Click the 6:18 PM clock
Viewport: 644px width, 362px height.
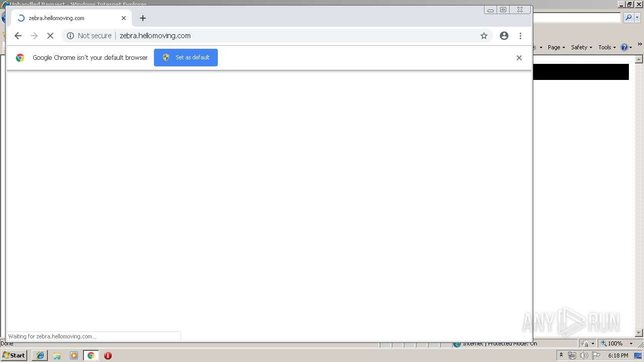pos(618,355)
